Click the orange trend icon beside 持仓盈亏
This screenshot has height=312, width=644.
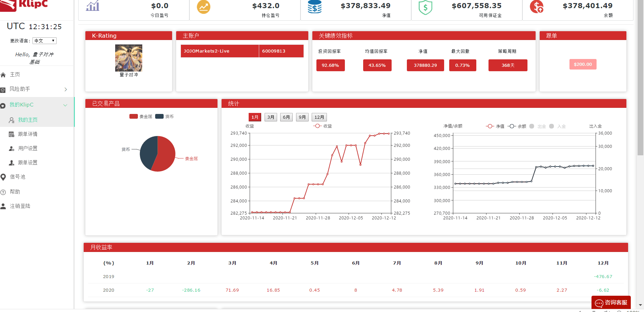point(204,6)
